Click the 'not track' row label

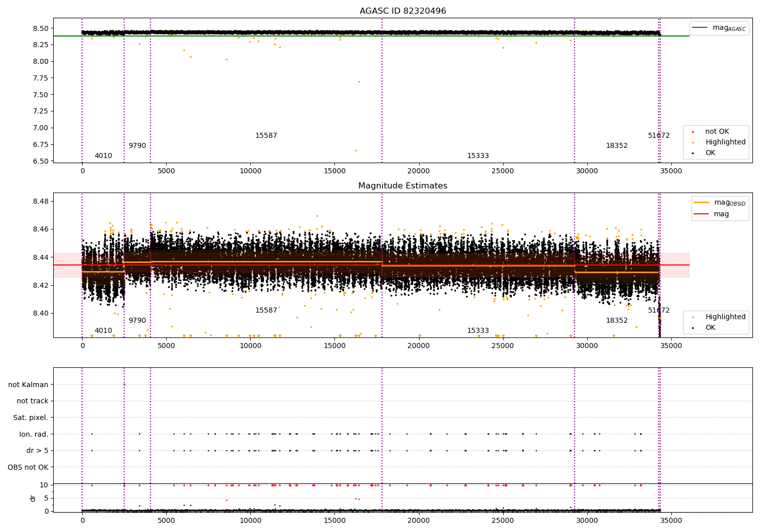pos(32,401)
